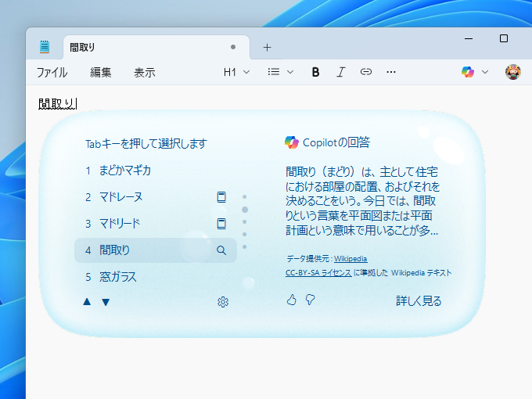This screenshot has height=399, width=532.
Task: Select candidate 4 間取り
Action: (x=156, y=250)
